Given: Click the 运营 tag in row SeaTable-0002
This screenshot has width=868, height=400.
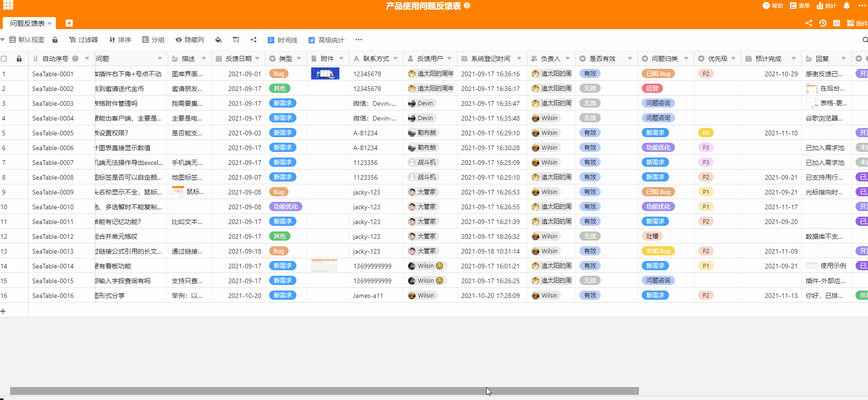Looking at the screenshot, I should pos(652,88).
